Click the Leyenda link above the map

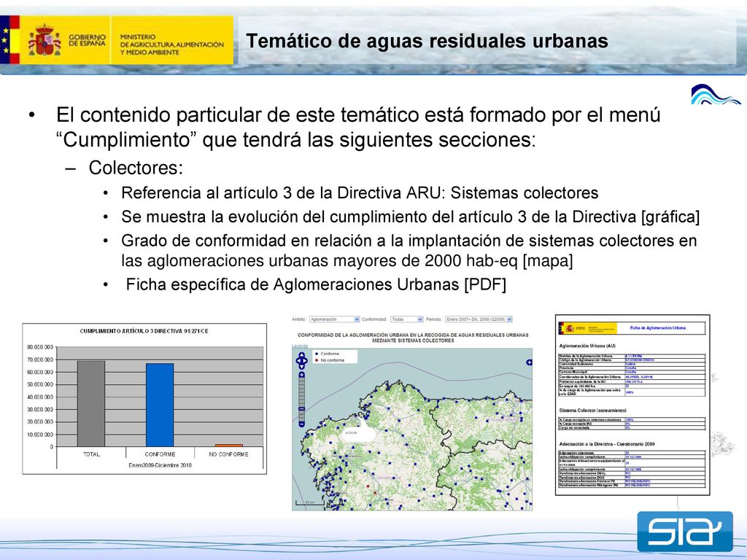[x=300, y=346]
